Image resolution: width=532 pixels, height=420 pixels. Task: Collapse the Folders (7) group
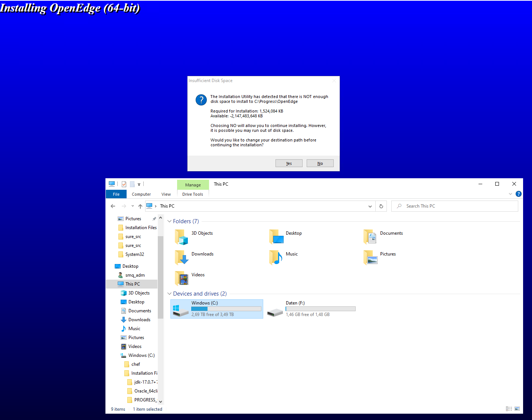pyautogui.click(x=170, y=221)
